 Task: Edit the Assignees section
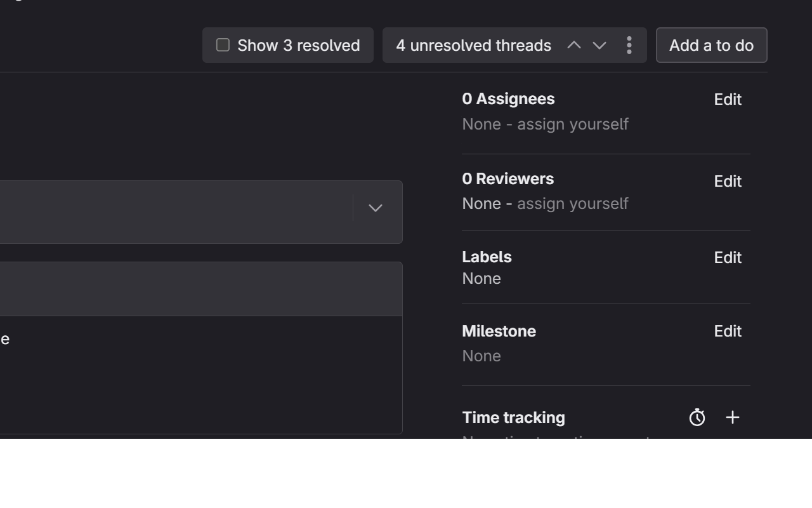click(727, 100)
